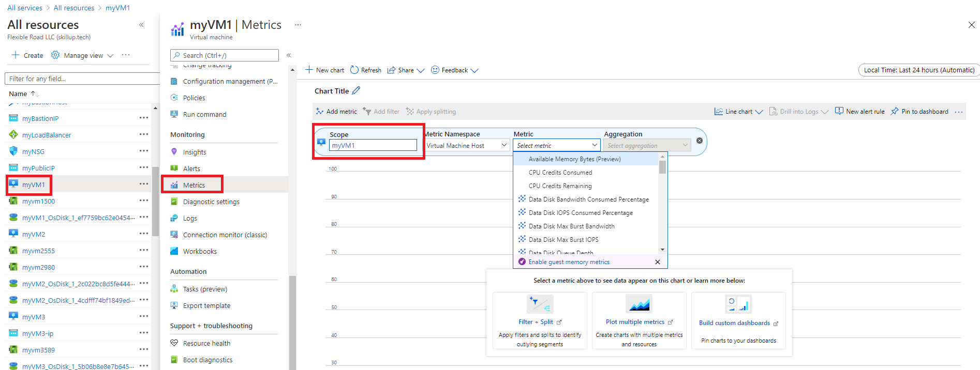Open the time range Last 24 hours selector
Screen dimensions: 980x370
point(919,70)
